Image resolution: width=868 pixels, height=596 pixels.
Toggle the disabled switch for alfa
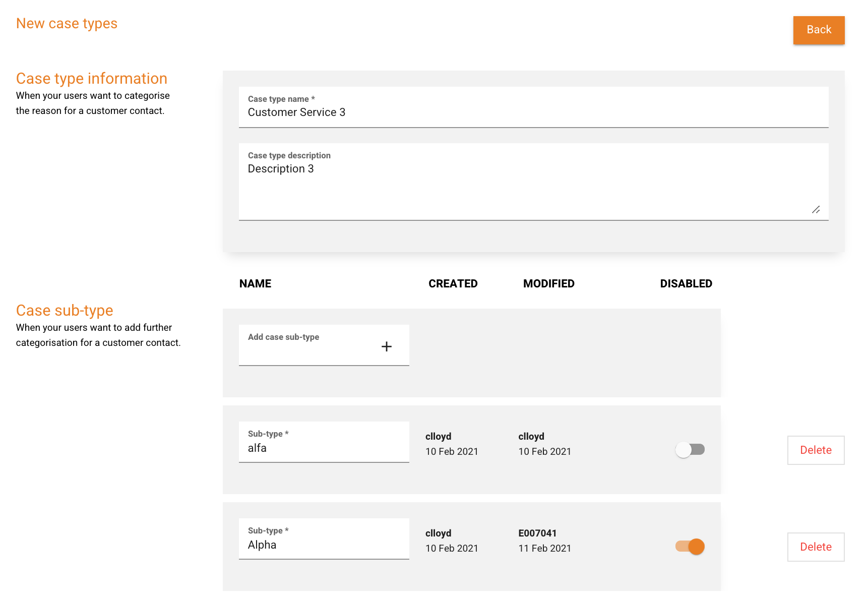tap(690, 449)
